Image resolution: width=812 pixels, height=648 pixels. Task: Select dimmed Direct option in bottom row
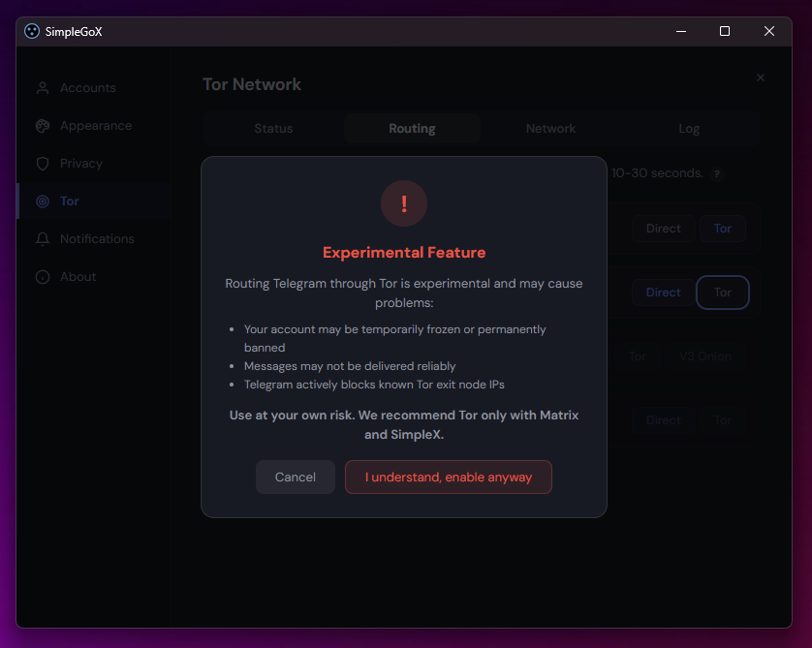(664, 420)
